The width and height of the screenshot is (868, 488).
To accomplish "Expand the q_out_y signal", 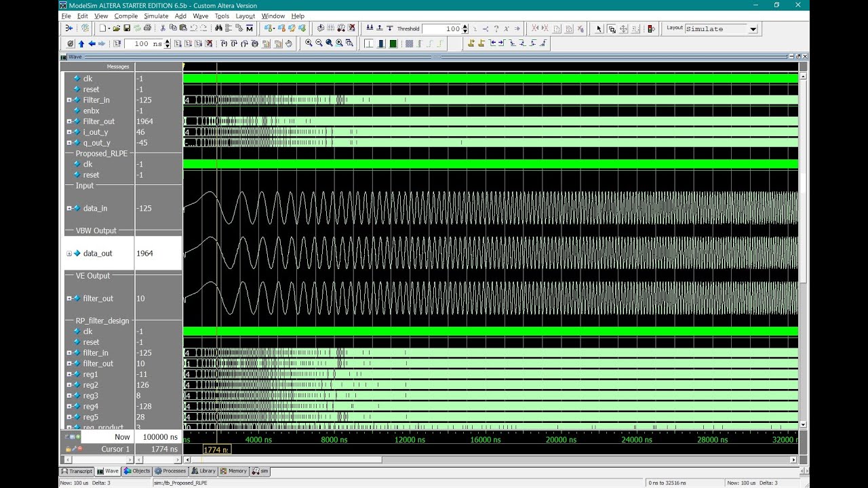I will point(69,143).
